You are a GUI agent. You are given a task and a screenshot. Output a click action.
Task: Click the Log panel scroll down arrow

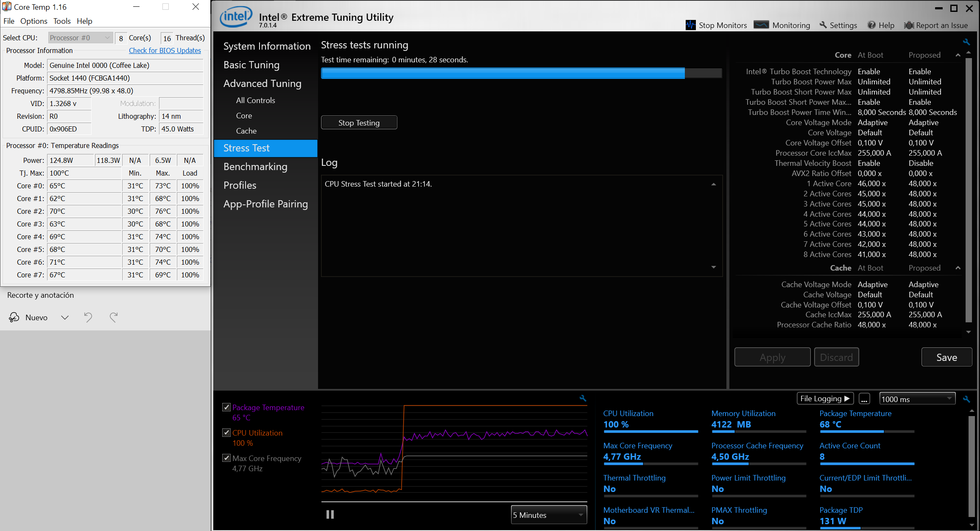[x=714, y=267]
